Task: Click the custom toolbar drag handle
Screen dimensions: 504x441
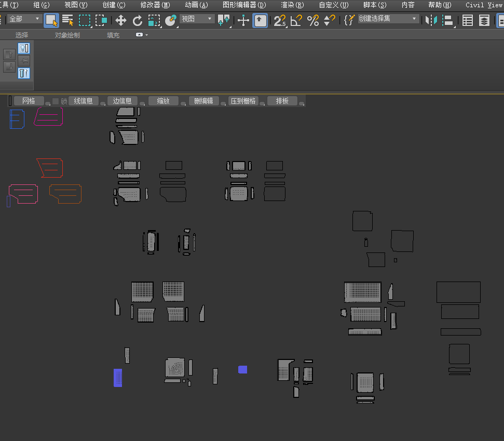Action: (x=10, y=101)
